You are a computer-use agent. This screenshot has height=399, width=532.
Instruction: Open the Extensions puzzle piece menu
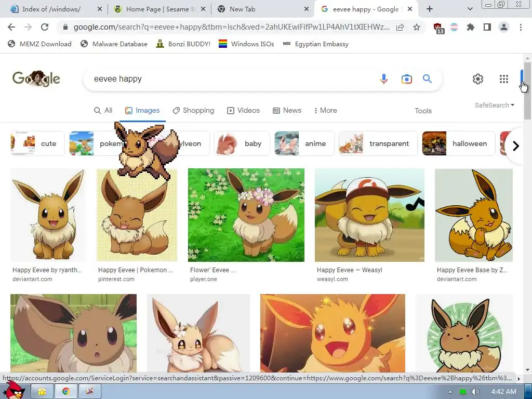tap(471, 27)
